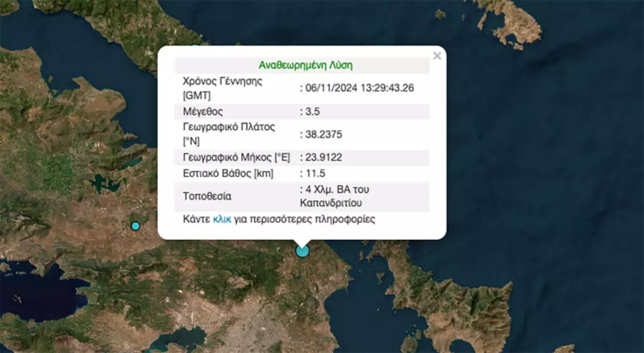Click the 'Αναθεωρημένη Λύση' popup header
The width and height of the screenshot is (644, 353).
[301, 65]
